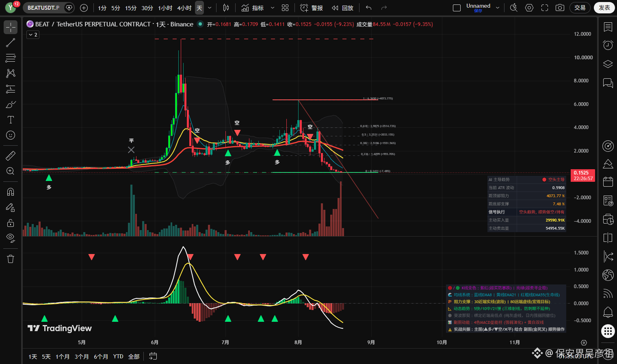Switch the chart interval to 1分
Image resolution: width=617 pixels, height=364 pixels.
[x=102, y=8]
